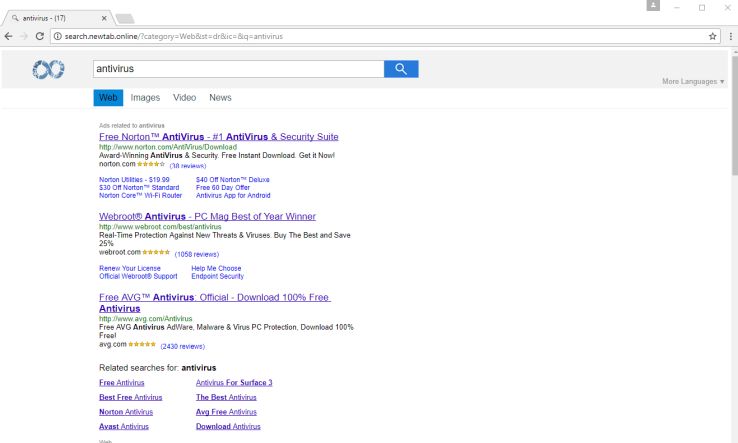Click the blue magnifier search button

tap(401, 69)
